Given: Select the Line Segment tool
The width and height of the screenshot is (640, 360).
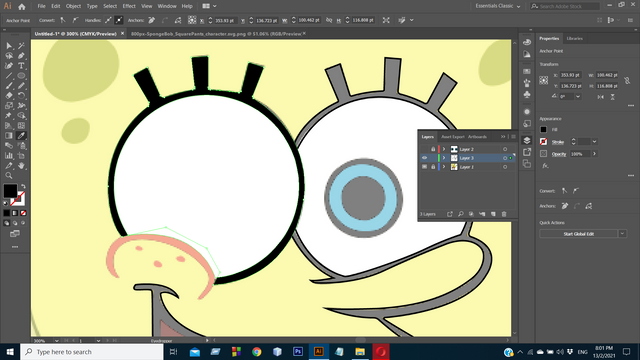Looking at the screenshot, I should 9,76.
